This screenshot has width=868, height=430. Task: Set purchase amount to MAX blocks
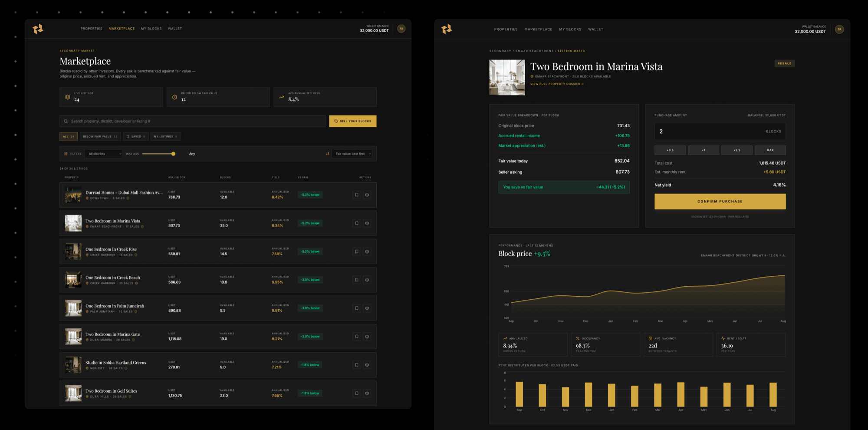pyautogui.click(x=770, y=150)
